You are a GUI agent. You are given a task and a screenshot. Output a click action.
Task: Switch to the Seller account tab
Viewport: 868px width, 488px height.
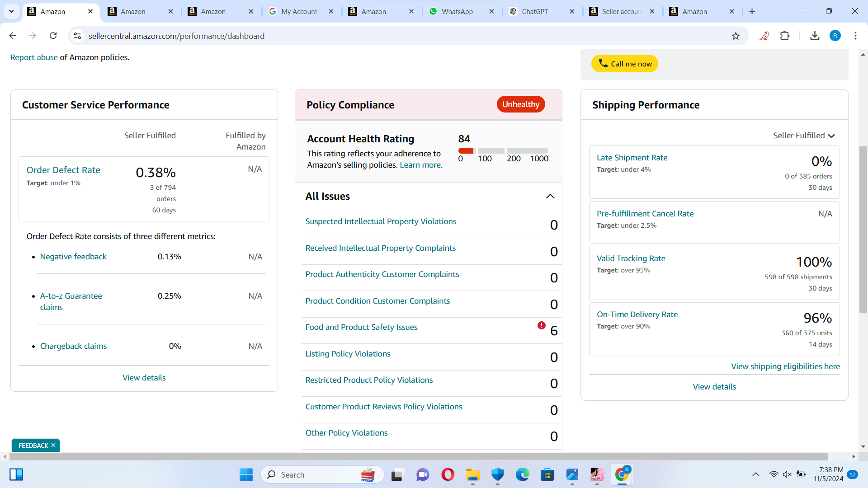click(622, 11)
